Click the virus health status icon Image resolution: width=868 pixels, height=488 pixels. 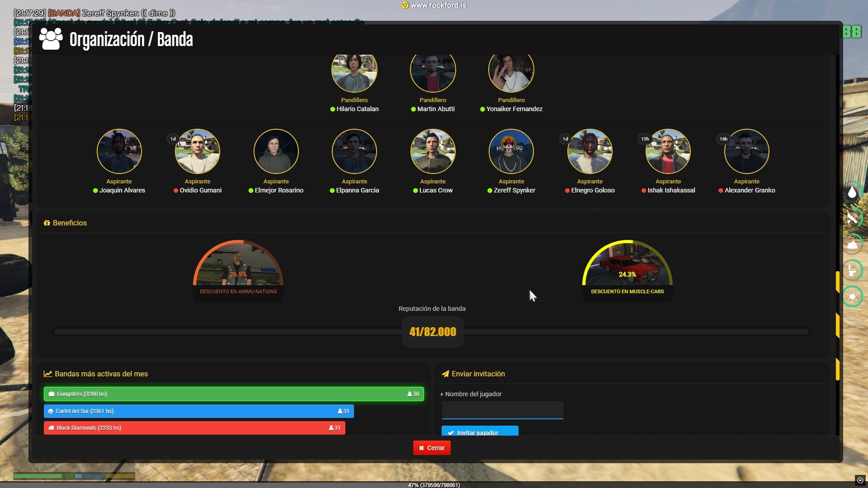(852, 297)
